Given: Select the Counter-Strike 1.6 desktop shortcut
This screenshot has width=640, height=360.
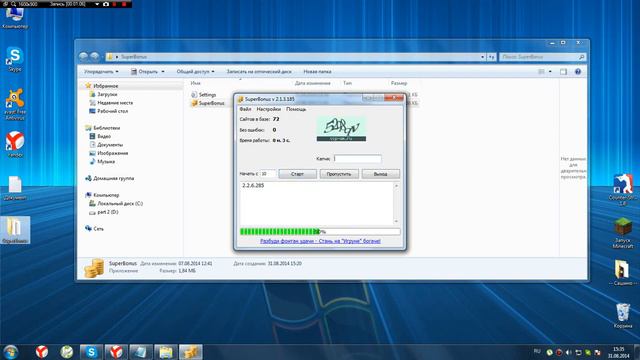Looking at the screenshot, I should tap(623, 189).
